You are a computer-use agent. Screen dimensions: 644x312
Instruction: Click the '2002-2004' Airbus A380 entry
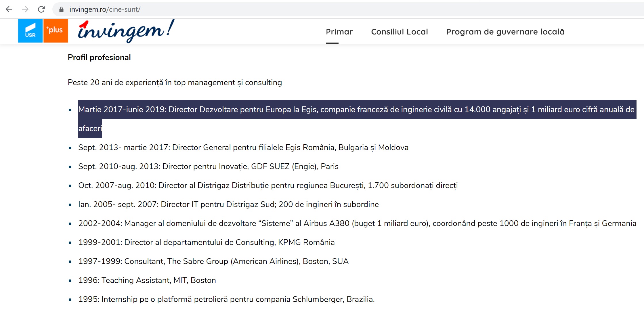point(357,223)
